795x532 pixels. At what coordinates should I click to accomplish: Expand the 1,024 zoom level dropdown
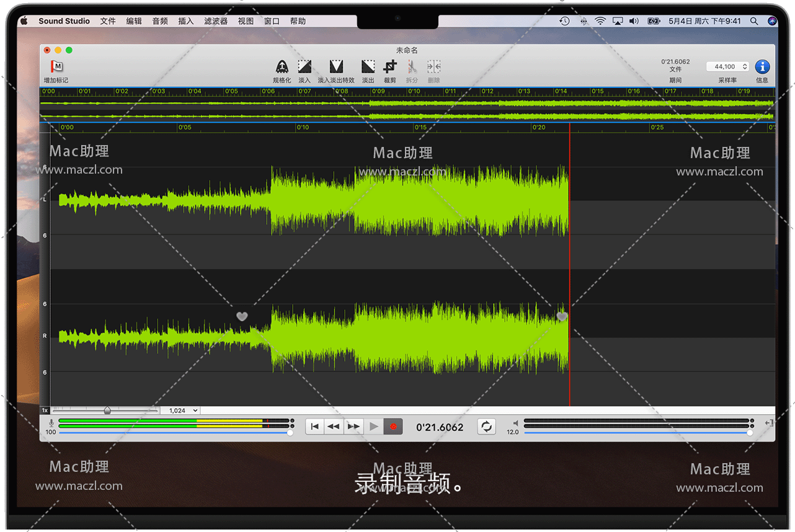(180, 410)
